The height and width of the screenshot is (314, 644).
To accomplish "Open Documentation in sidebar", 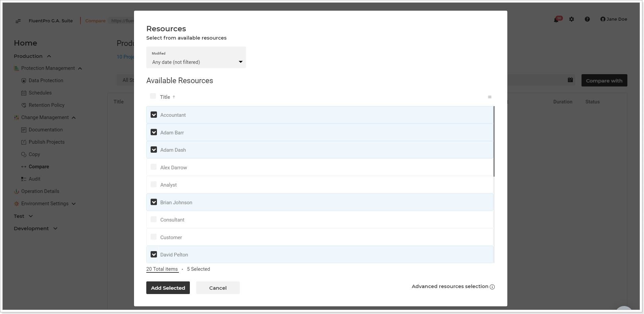I will pyautogui.click(x=46, y=130).
